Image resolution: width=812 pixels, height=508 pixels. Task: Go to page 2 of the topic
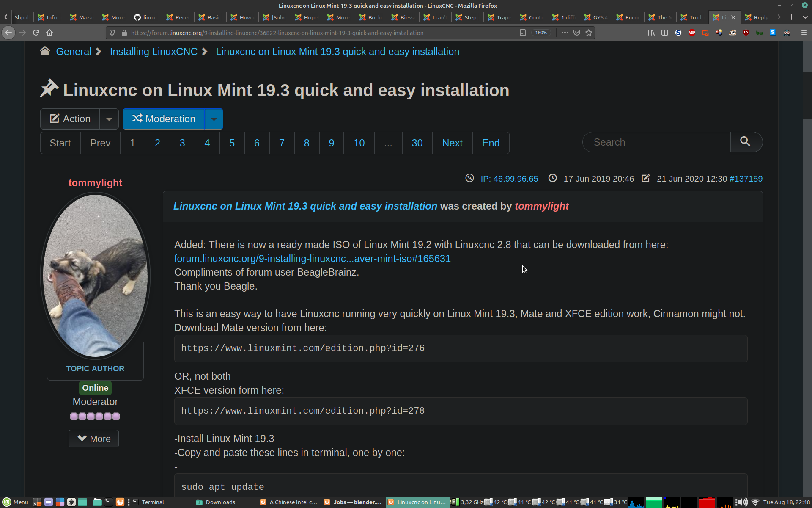pos(157,143)
